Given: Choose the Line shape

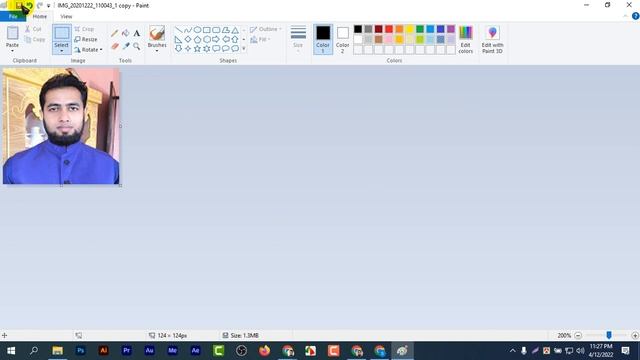Looking at the screenshot, I should pyautogui.click(x=178, y=30).
